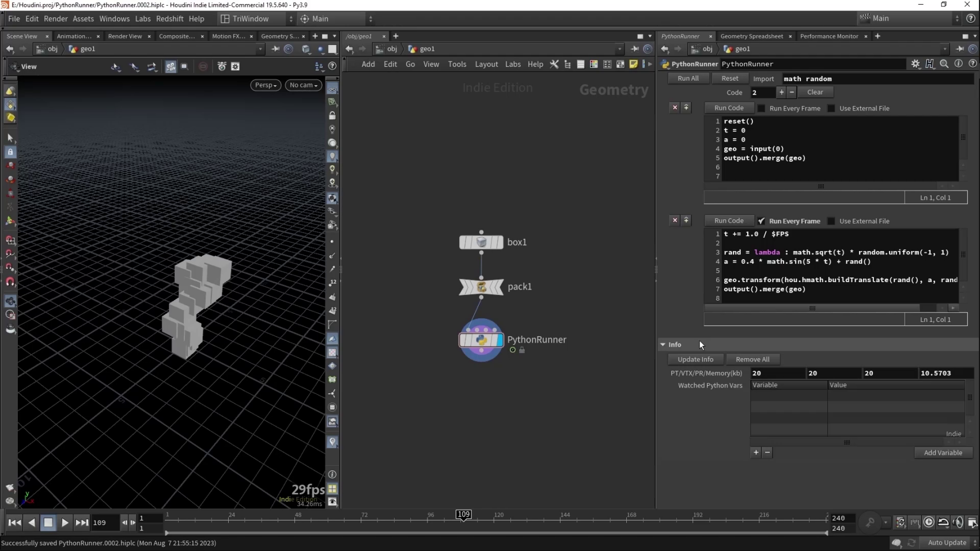Click horizontal scrollbar of second code editor
This screenshot has width=980, height=551.
(812, 308)
